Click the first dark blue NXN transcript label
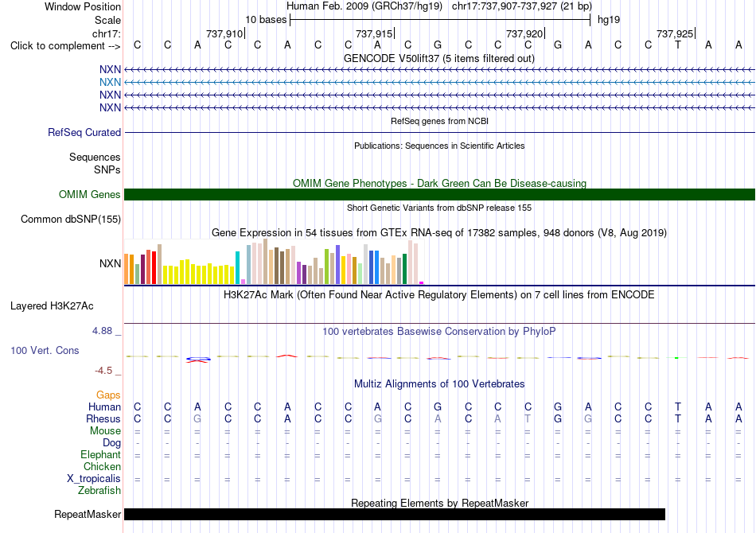This screenshot has height=533, width=756. [110, 70]
